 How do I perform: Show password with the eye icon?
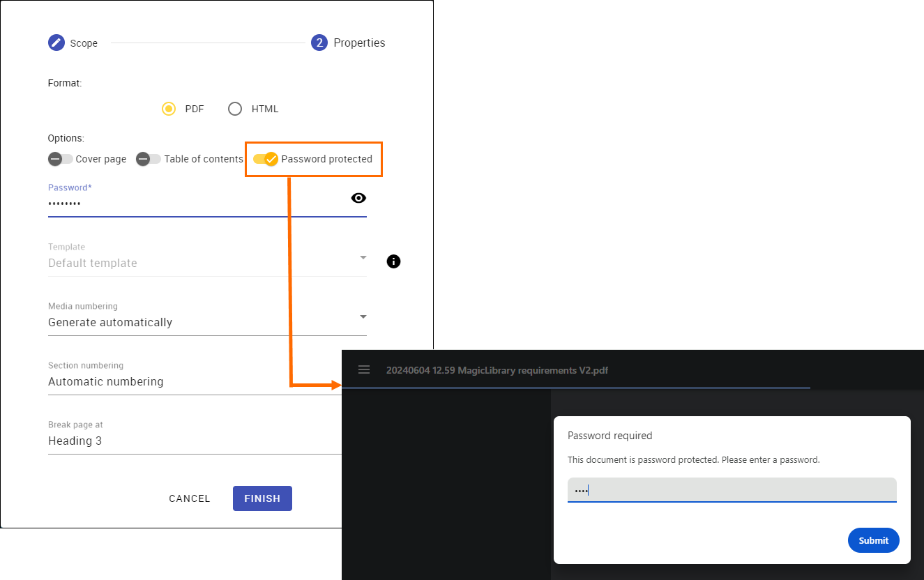click(358, 198)
